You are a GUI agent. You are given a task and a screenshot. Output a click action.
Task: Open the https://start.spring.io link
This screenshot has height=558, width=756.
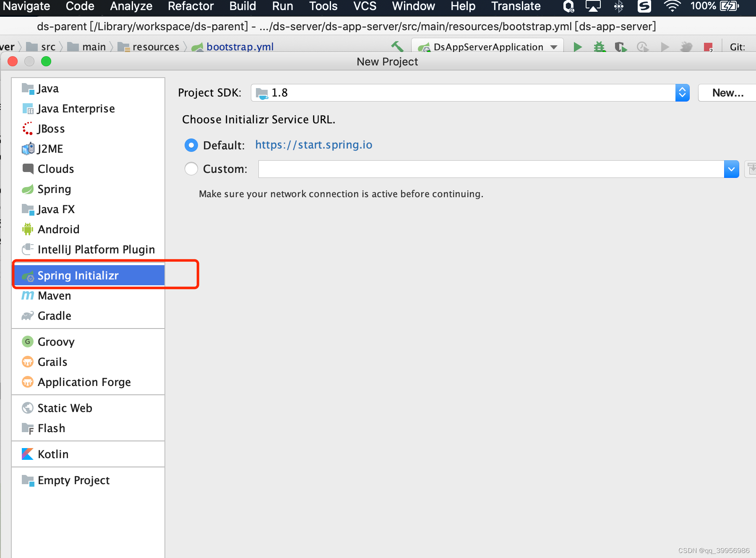pyautogui.click(x=314, y=145)
